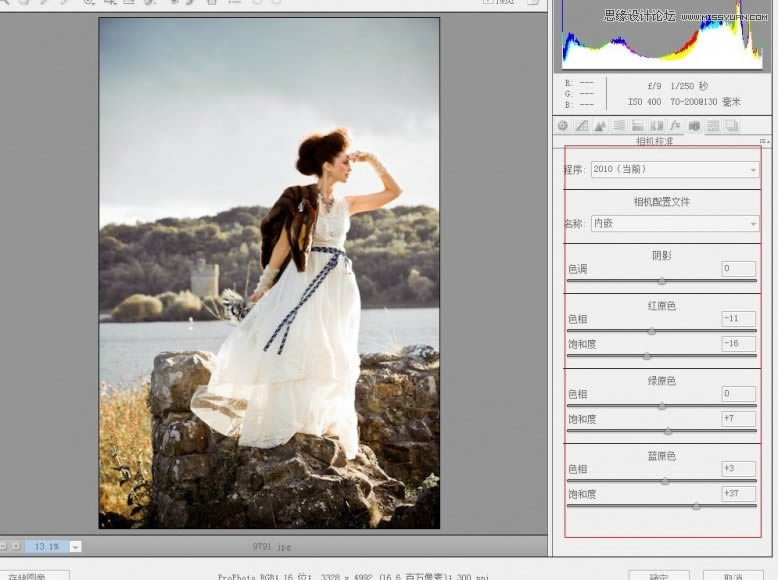This screenshot has height=580, width=778.
Task: Open the Split Toning tab
Action: click(x=638, y=126)
